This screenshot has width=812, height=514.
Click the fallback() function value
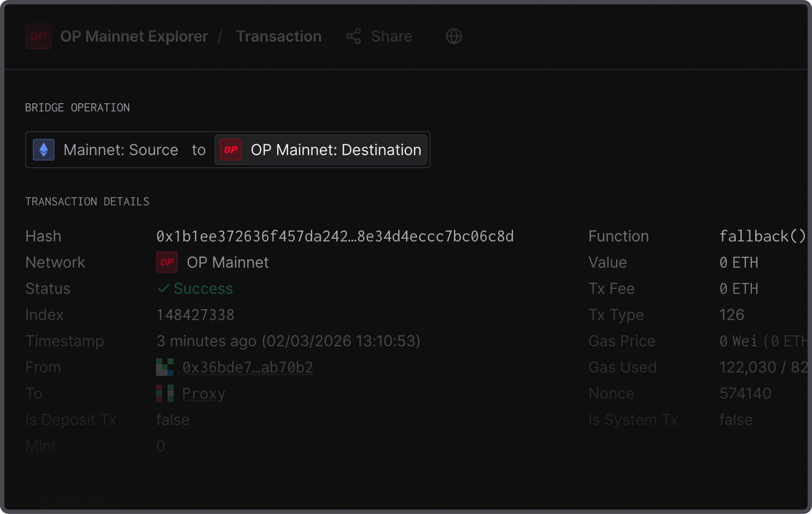pos(762,236)
